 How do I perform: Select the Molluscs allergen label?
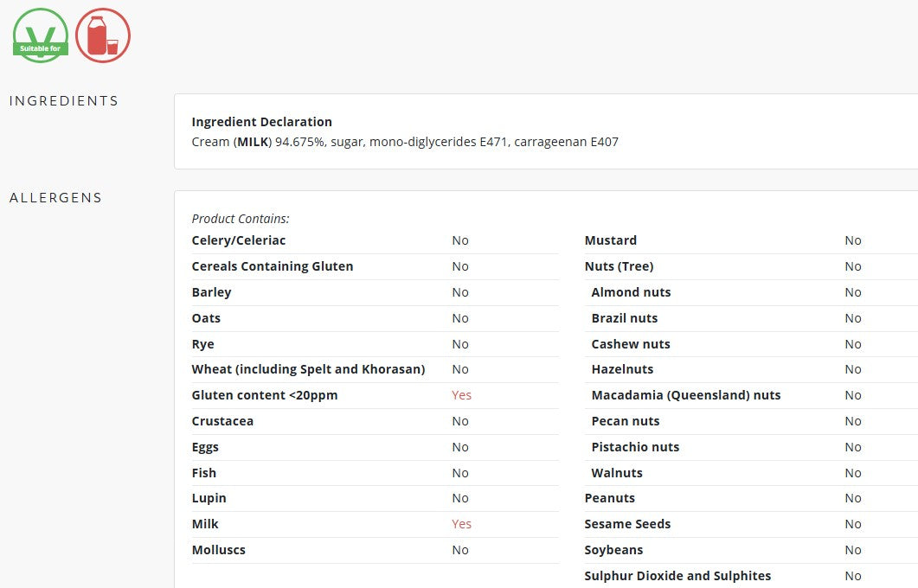click(x=218, y=550)
